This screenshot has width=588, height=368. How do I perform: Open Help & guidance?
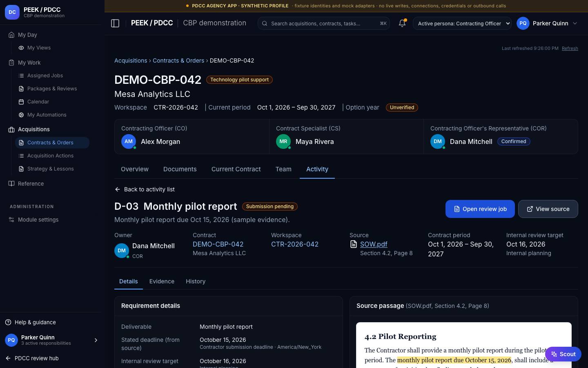[35, 322]
